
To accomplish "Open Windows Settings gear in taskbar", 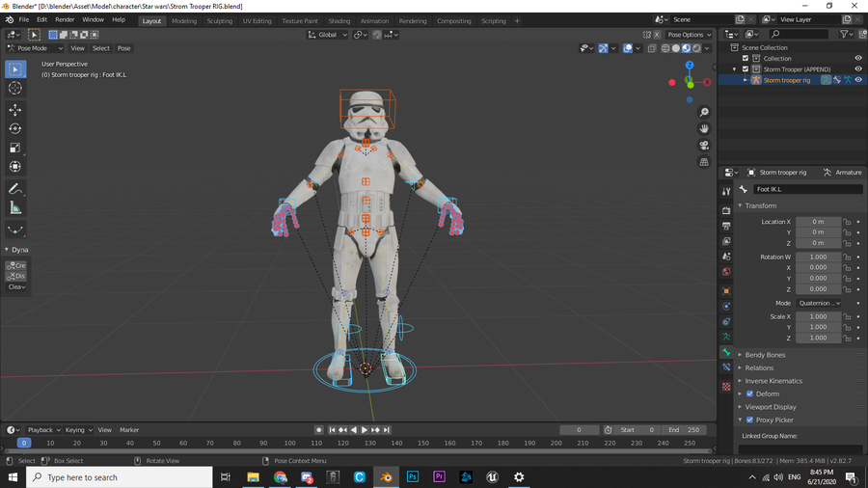I will click(x=519, y=477).
